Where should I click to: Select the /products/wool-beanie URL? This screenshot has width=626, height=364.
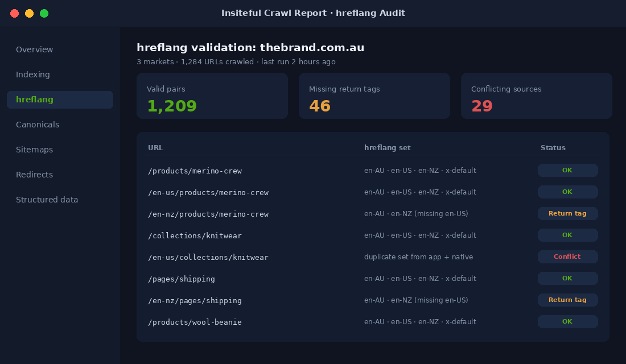[x=195, y=322]
